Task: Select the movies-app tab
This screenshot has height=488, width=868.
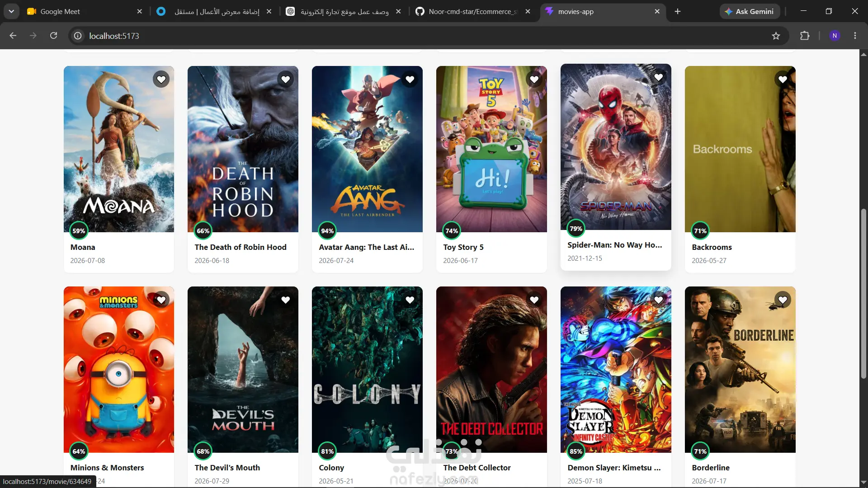Action: 603,11
